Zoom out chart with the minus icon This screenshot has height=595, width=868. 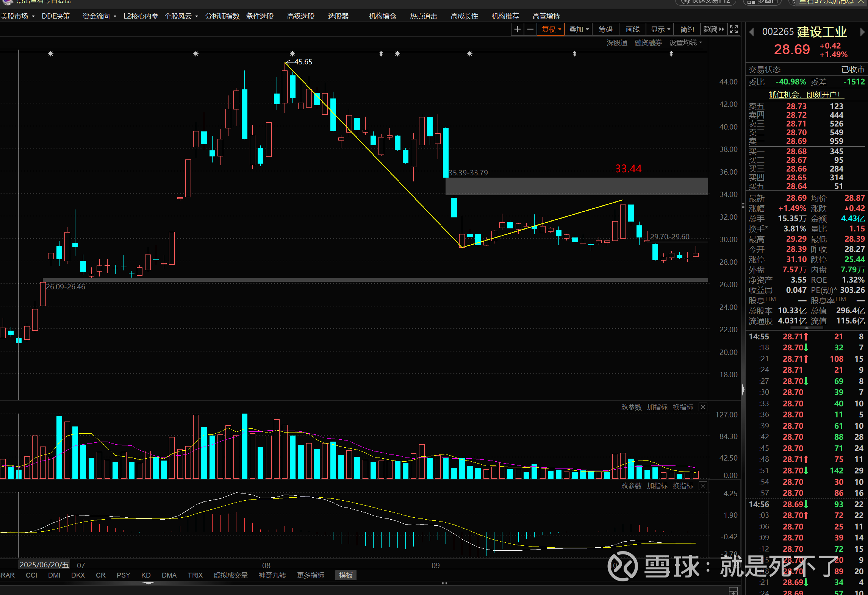click(530, 29)
